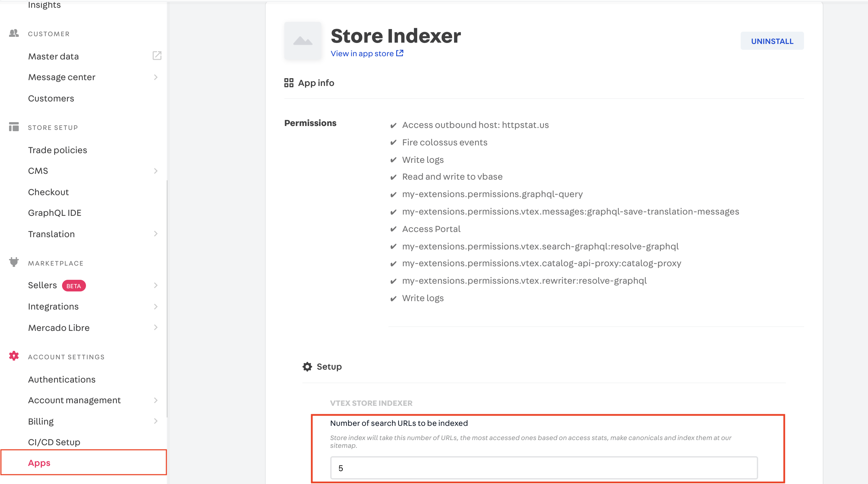Click the graphql-save-translation-messages permission

pos(571,212)
